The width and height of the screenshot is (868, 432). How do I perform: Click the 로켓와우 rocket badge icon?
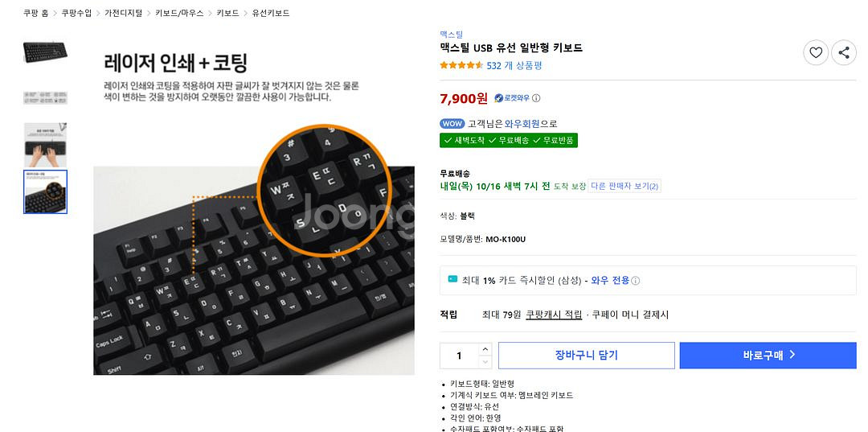tap(499, 98)
